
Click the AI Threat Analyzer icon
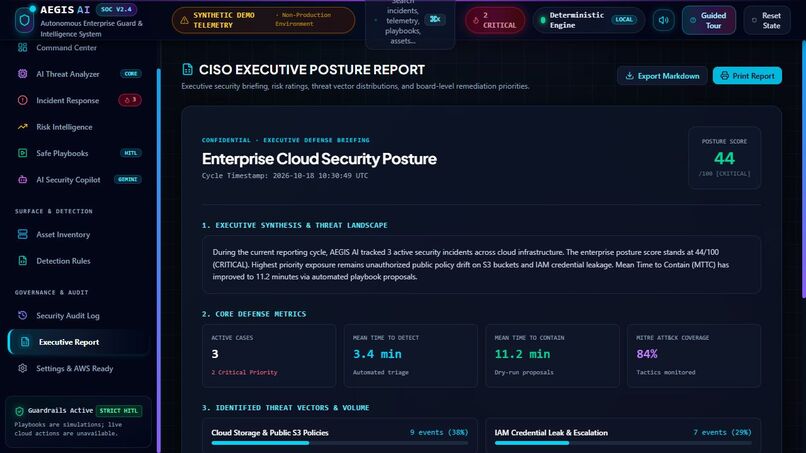click(x=23, y=74)
